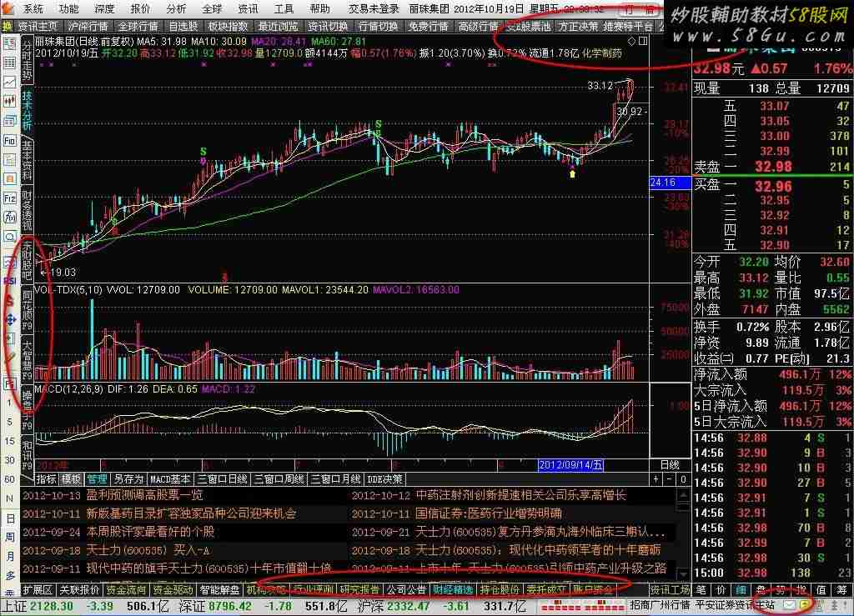Click the Fiz icon in left sidebar
The width and height of the screenshot is (854, 616).
pyautogui.click(x=10, y=198)
